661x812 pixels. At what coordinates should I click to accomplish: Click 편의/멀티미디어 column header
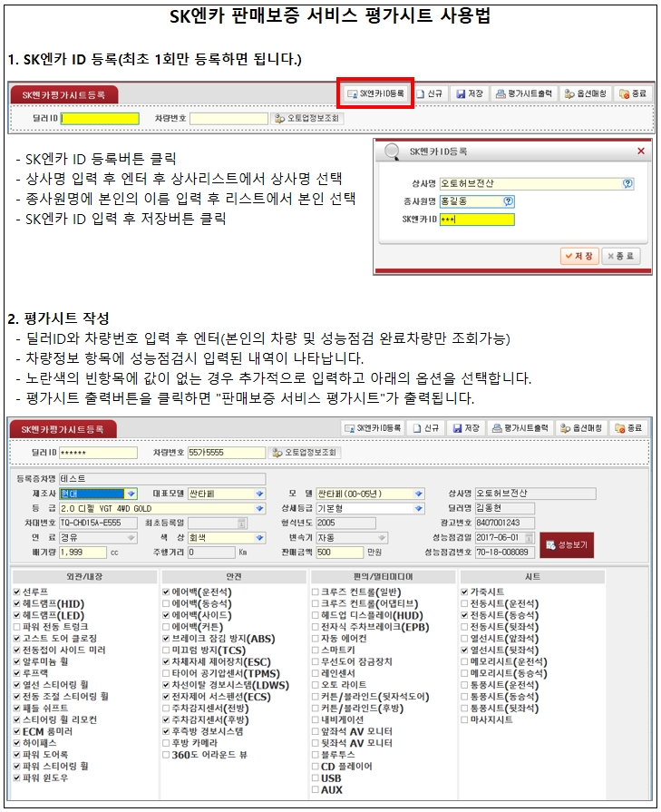point(383,577)
